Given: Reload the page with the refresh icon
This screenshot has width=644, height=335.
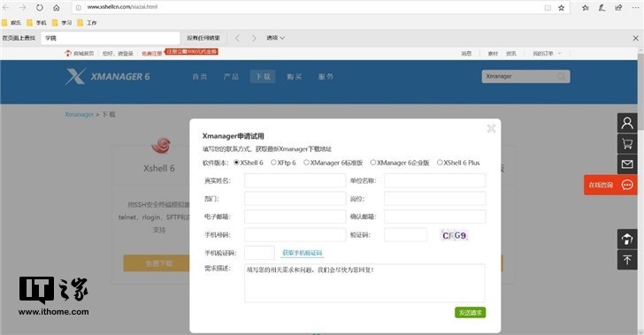Looking at the screenshot, I should tap(40, 7).
